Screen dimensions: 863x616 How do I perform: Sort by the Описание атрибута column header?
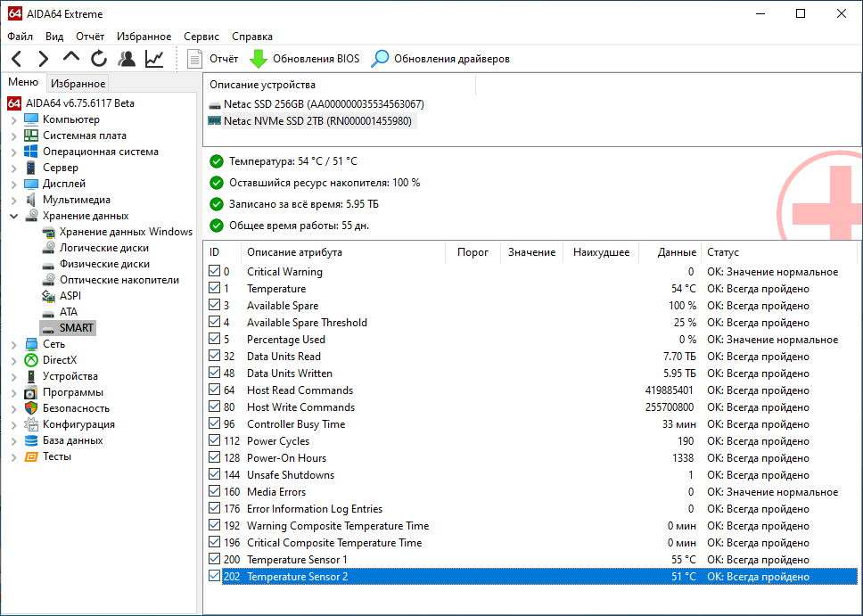(x=343, y=252)
